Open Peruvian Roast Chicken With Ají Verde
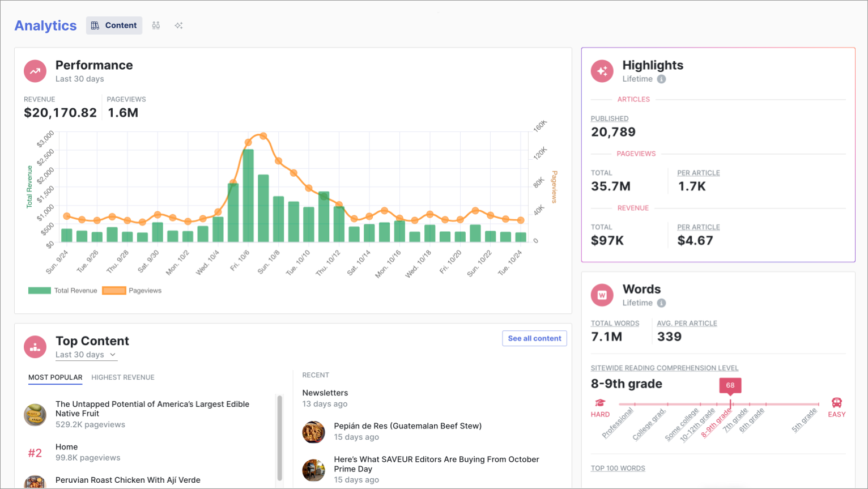The image size is (868, 489). click(x=128, y=480)
